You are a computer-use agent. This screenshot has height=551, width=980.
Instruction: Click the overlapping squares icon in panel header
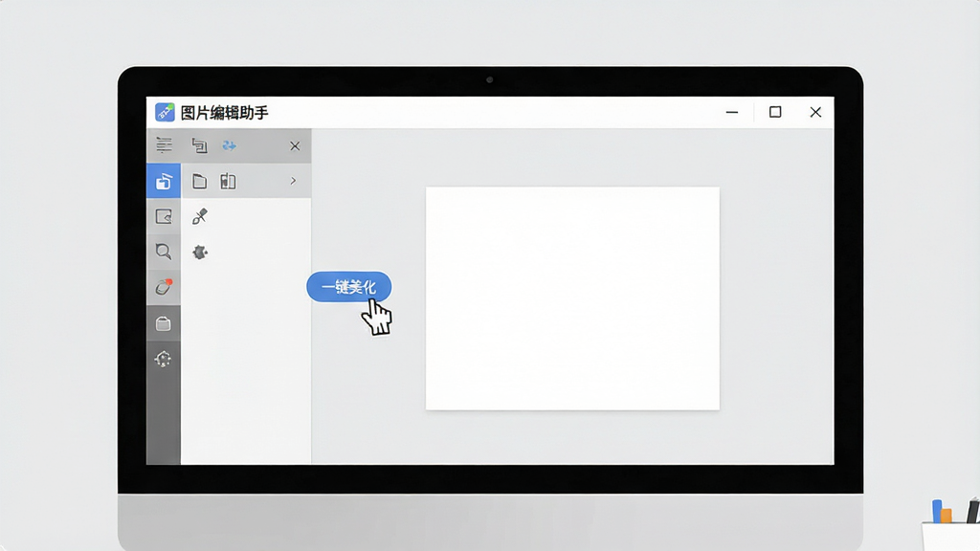[x=199, y=145]
